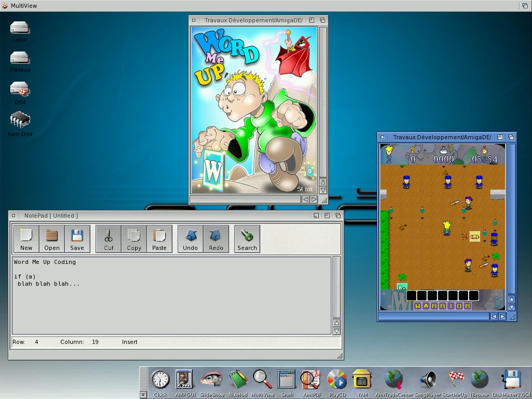This screenshot has width=532, height=399.
Task: Select the Loisir drive icon on desktop
Action: [20, 31]
